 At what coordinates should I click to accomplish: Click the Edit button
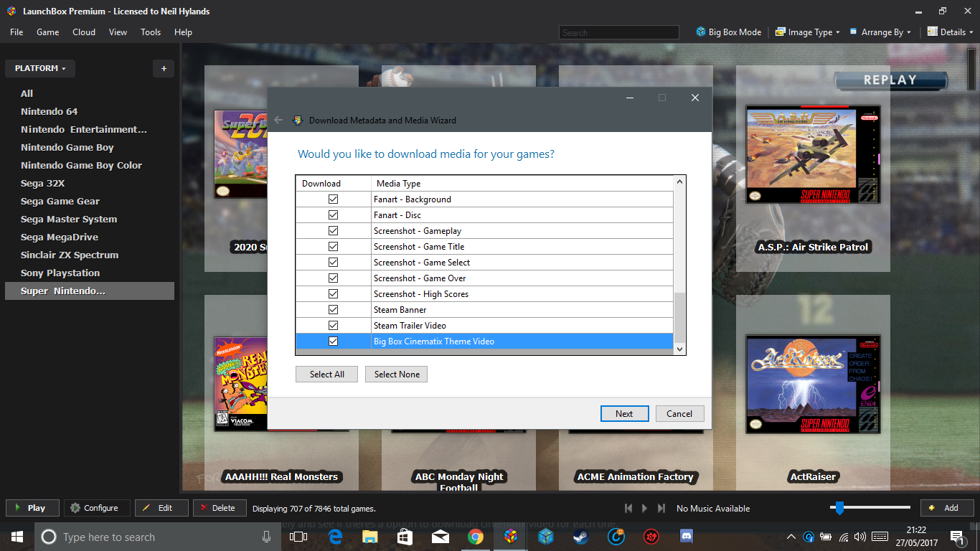coord(161,508)
